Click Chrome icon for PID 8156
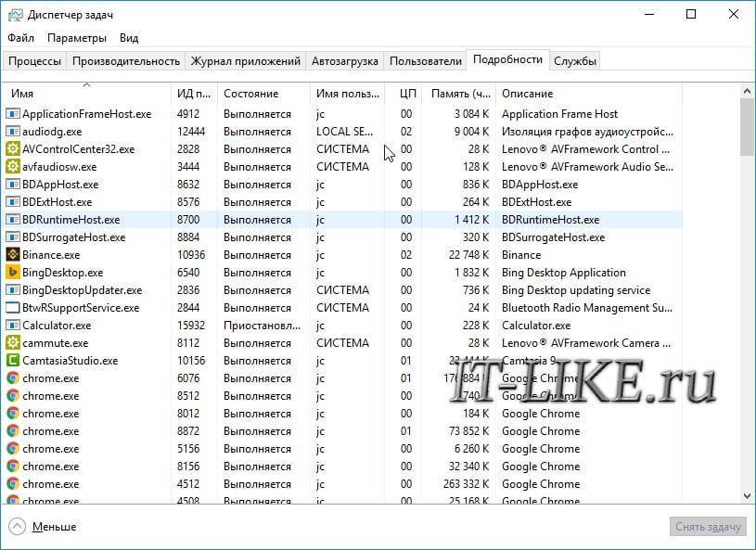756x550 pixels. point(13,467)
